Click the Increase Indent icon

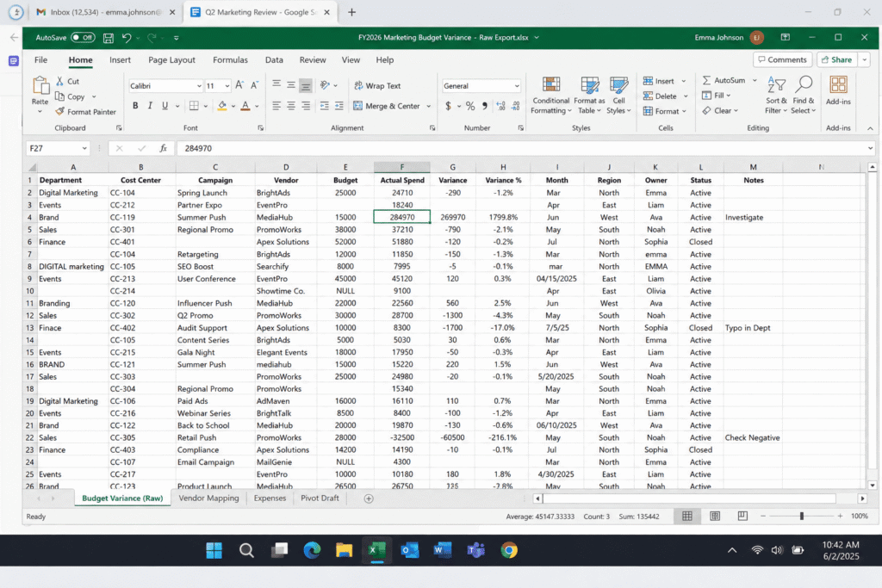339,106
